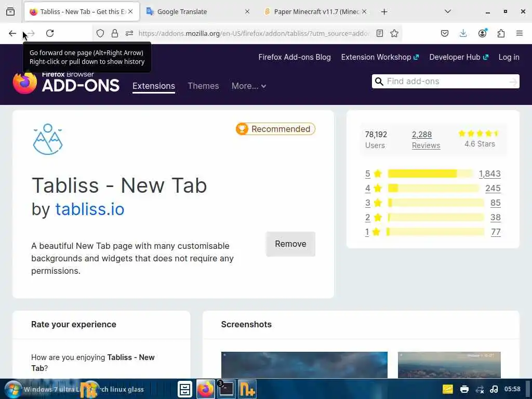This screenshot has width=532, height=399.
Task: Click the Firefox Add-ons logo
Action: [x=66, y=83]
